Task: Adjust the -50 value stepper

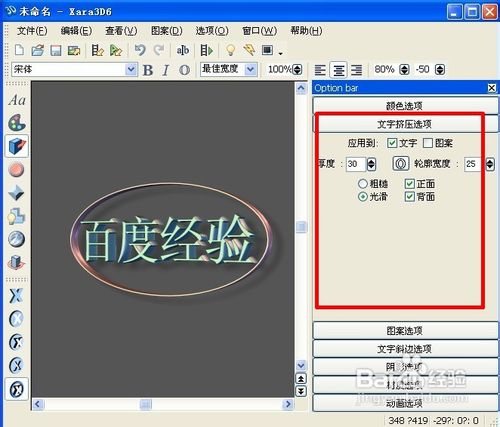Action: click(440, 69)
